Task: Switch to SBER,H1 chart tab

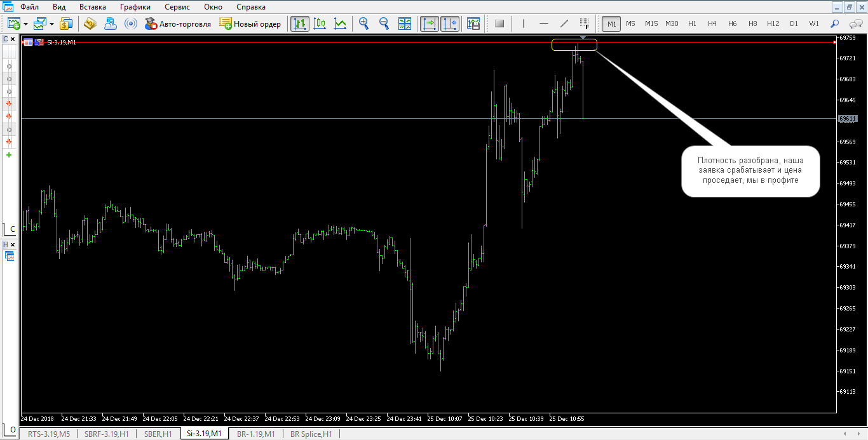Action: (158, 434)
